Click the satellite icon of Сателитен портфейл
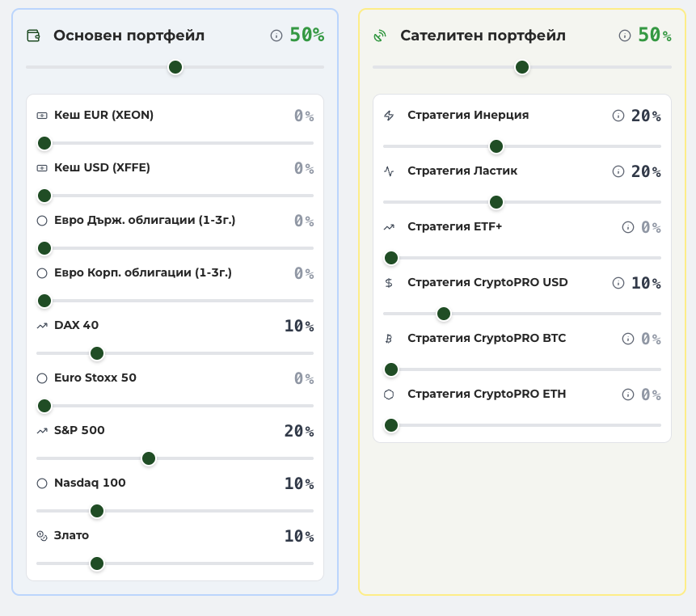Screen dimensions: 696x616 click(x=380, y=36)
